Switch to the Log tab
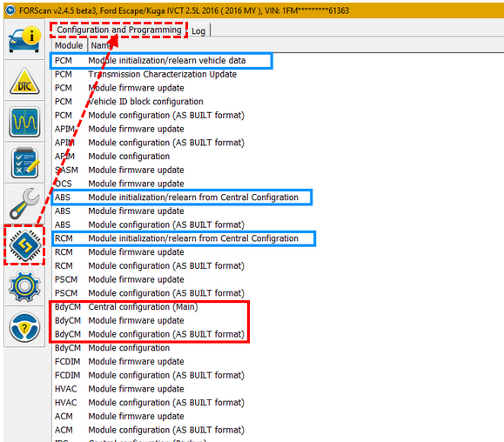 point(198,30)
